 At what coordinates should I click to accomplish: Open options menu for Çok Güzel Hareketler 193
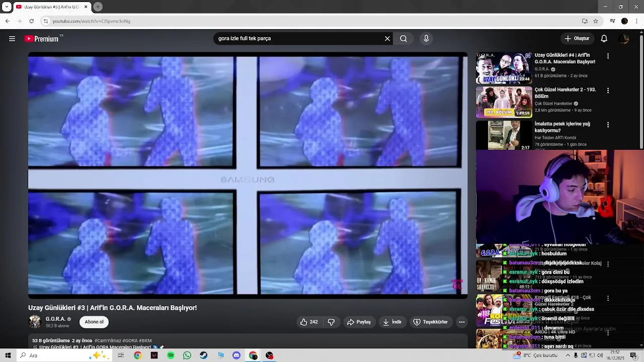tap(608, 90)
